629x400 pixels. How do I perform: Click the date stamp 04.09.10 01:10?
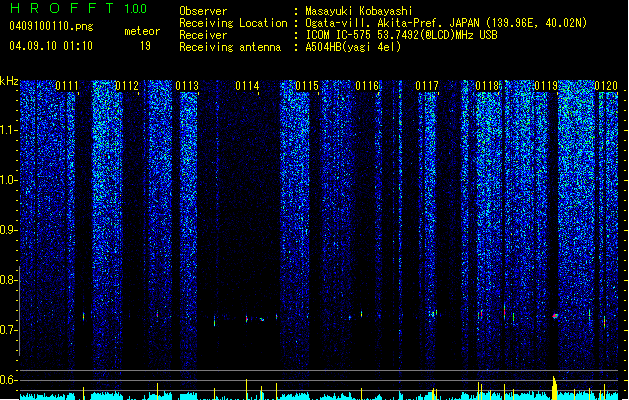(51, 46)
